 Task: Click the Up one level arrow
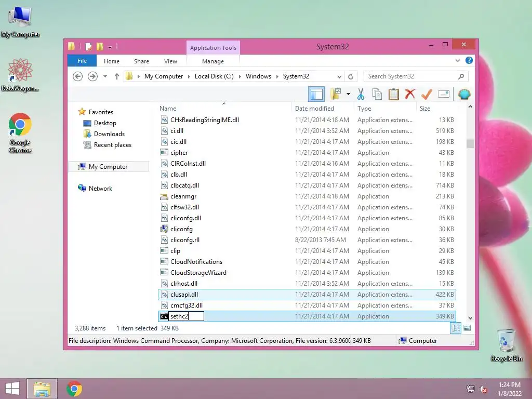point(117,76)
